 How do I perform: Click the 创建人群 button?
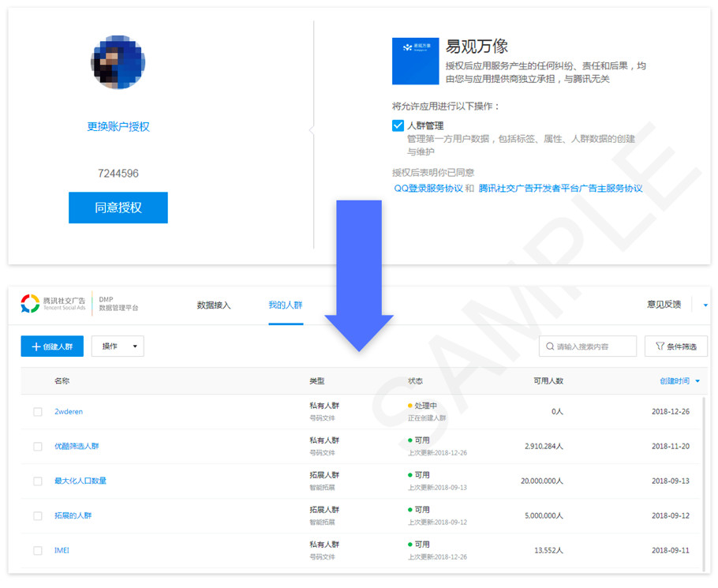[52, 346]
